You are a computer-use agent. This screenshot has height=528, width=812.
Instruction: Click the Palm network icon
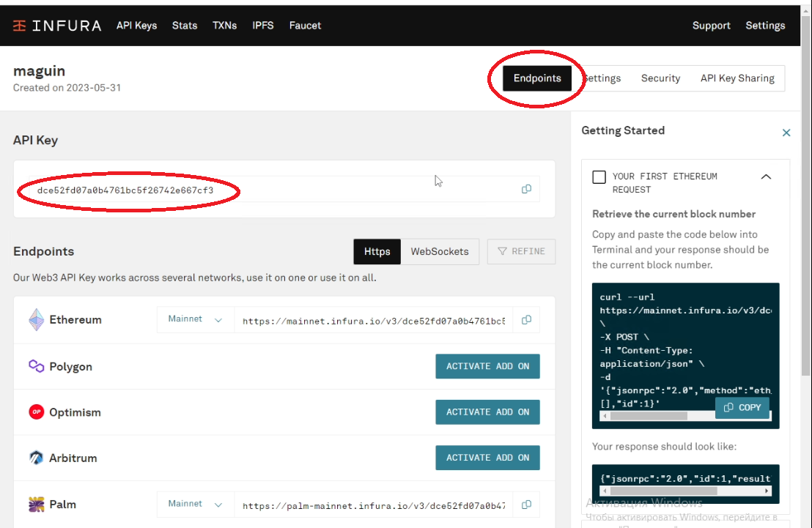coord(35,504)
